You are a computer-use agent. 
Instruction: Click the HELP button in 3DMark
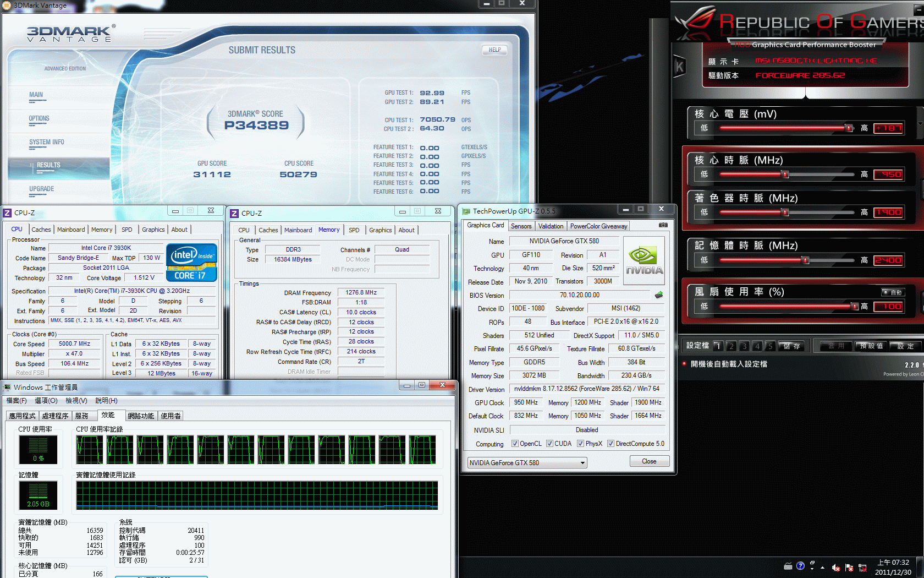(494, 50)
